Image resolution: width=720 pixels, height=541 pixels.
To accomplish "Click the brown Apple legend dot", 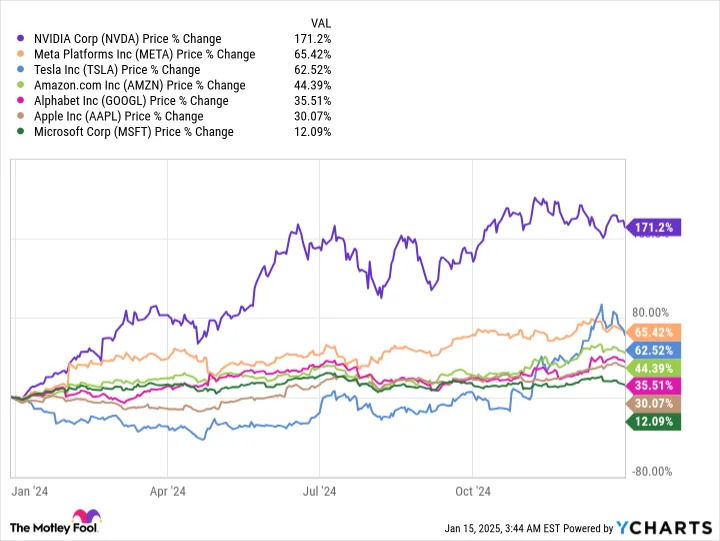I will 20,116.
